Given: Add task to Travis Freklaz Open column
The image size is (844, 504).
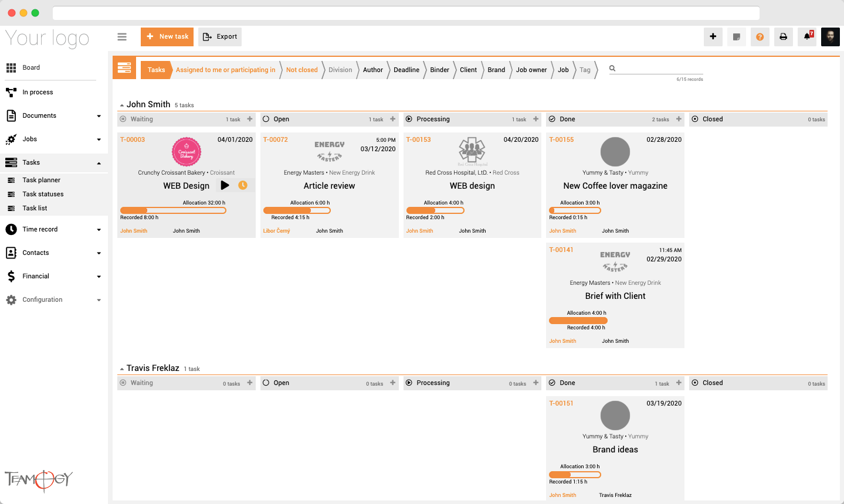Looking at the screenshot, I should click(393, 383).
